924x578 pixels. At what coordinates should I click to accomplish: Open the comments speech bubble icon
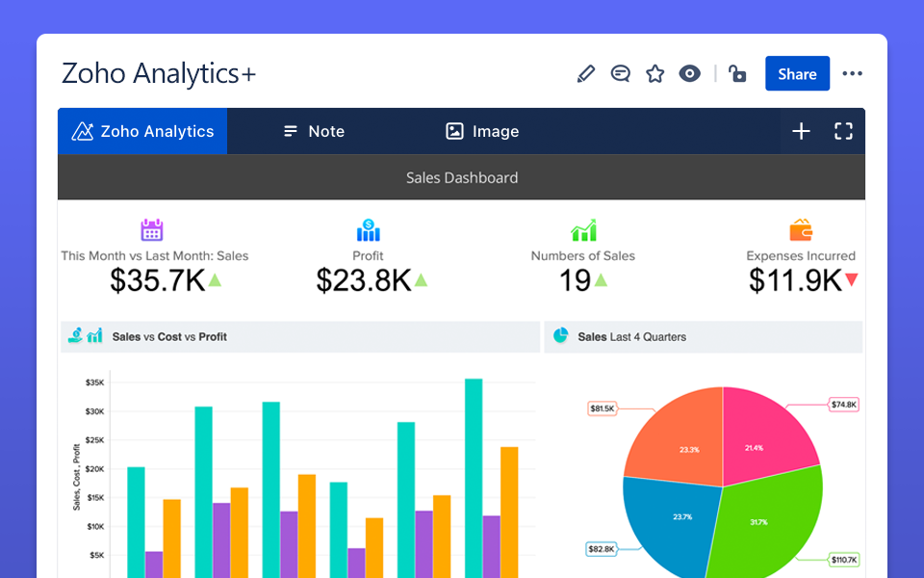[621, 74]
